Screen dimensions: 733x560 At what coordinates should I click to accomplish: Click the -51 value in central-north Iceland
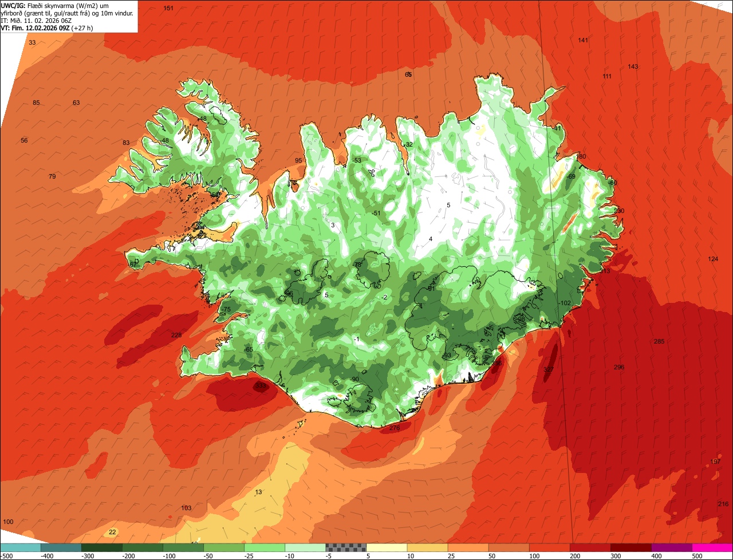[376, 213]
